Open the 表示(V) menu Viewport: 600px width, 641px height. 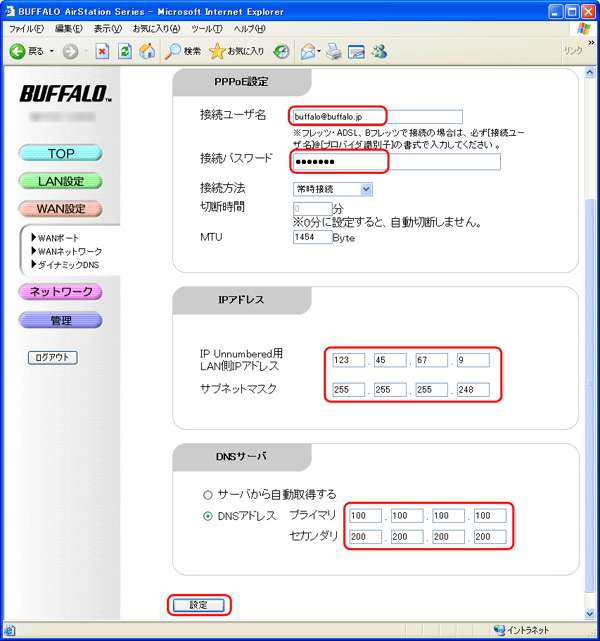[x=108, y=29]
